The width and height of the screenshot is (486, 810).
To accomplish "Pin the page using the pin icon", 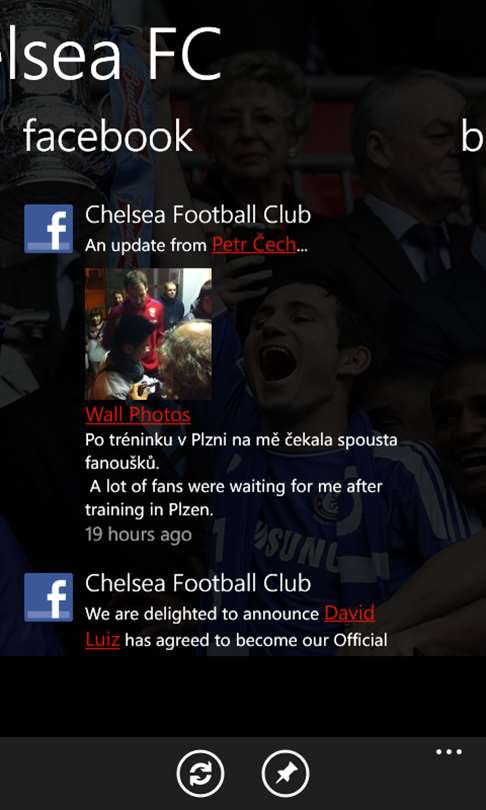I will [x=286, y=774].
